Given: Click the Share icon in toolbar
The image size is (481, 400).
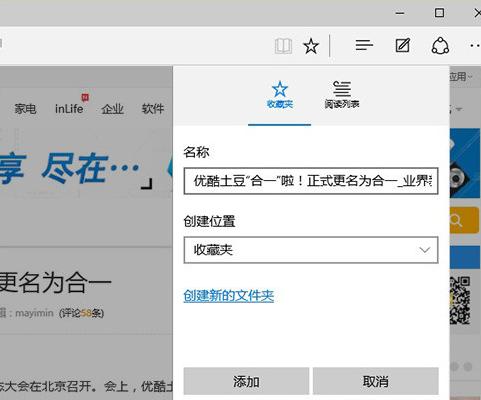Looking at the screenshot, I should click(440, 46).
